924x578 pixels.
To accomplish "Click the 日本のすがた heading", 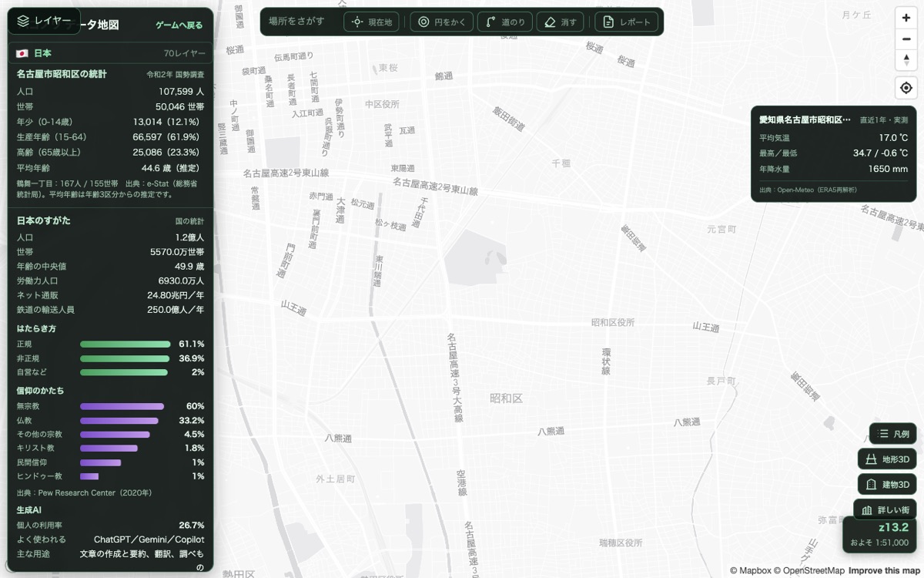I will pyautogui.click(x=44, y=220).
